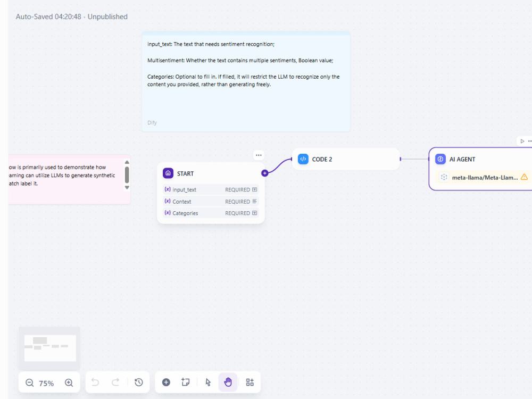Click the AI AGENT node title

[x=462, y=159]
